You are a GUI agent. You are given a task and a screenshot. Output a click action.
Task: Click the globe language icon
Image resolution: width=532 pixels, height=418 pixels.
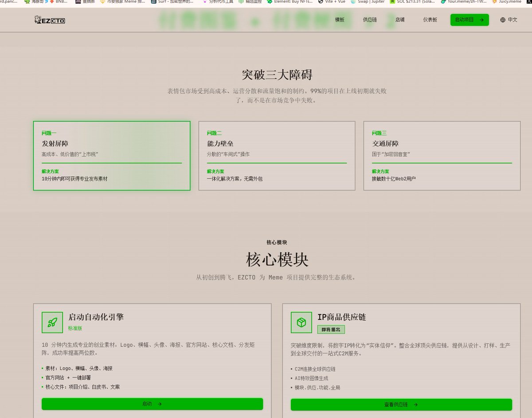pyautogui.click(x=503, y=20)
